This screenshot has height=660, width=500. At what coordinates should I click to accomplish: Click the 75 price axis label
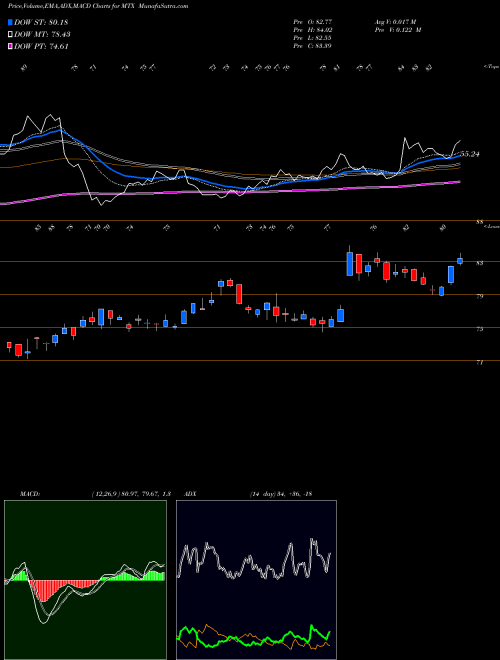pyautogui.click(x=479, y=329)
